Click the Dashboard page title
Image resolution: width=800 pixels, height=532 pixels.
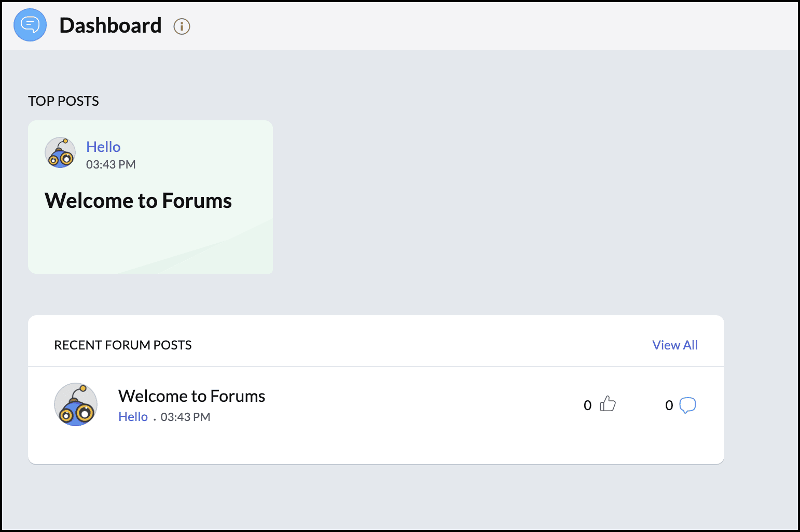click(x=111, y=25)
